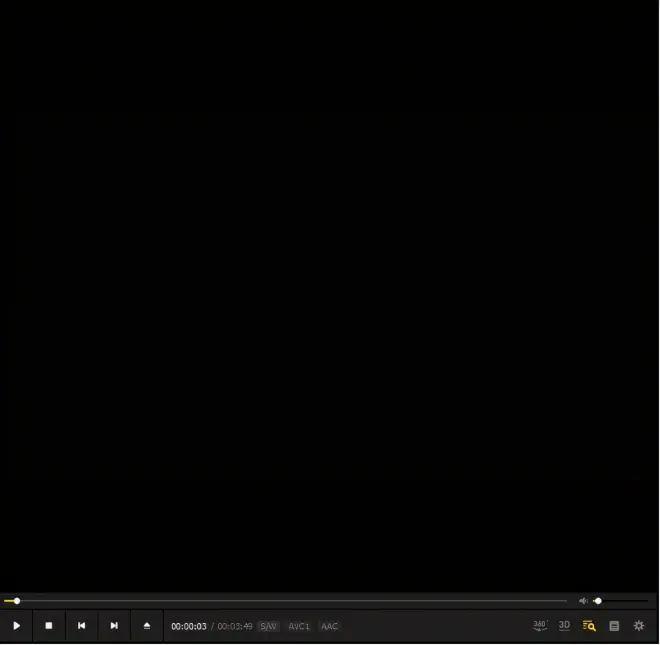This screenshot has width=660, height=645.
Task: Mute audio with the speaker icon
Action: tap(583, 601)
